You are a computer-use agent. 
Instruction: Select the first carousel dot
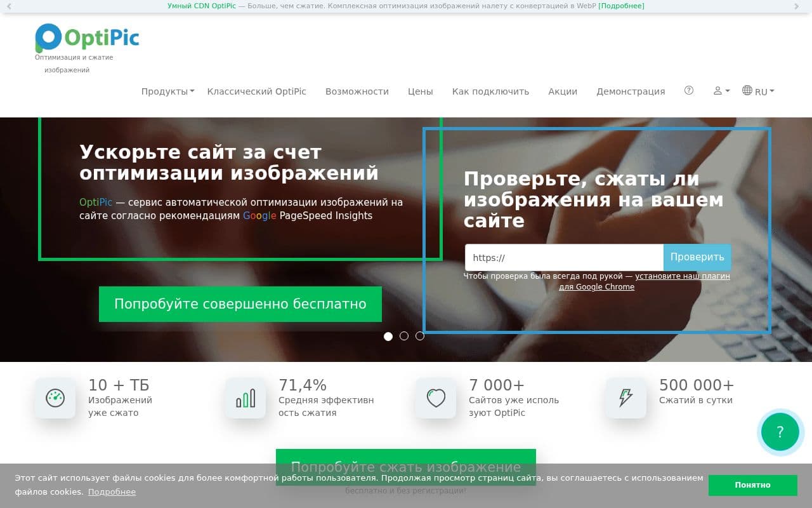(x=388, y=337)
